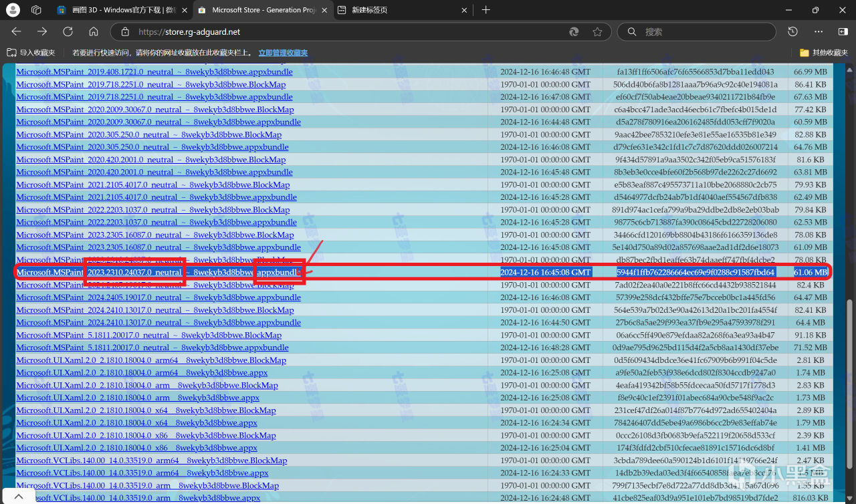Click the magnifier icon in the search box
This screenshot has width=856, height=504.
click(x=631, y=31)
